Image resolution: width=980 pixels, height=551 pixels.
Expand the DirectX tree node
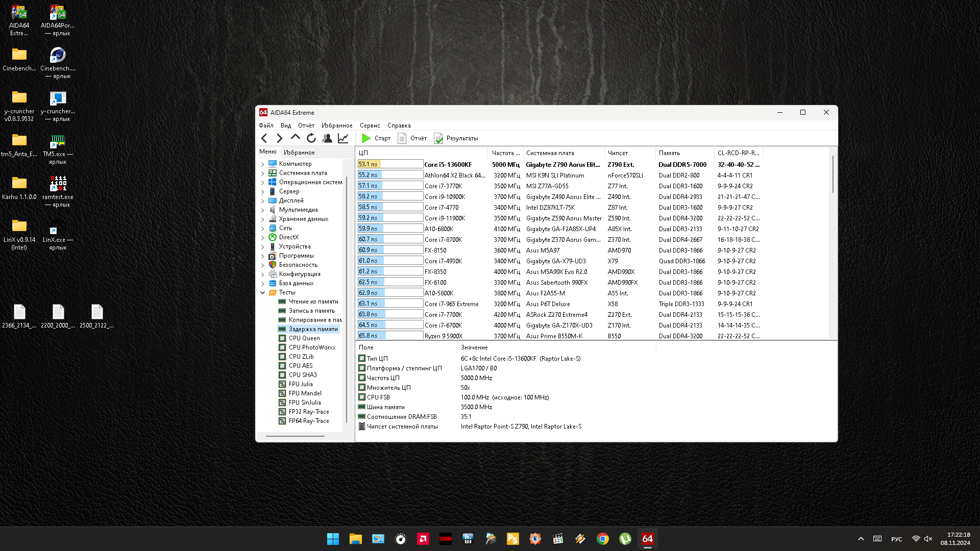tap(263, 238)
